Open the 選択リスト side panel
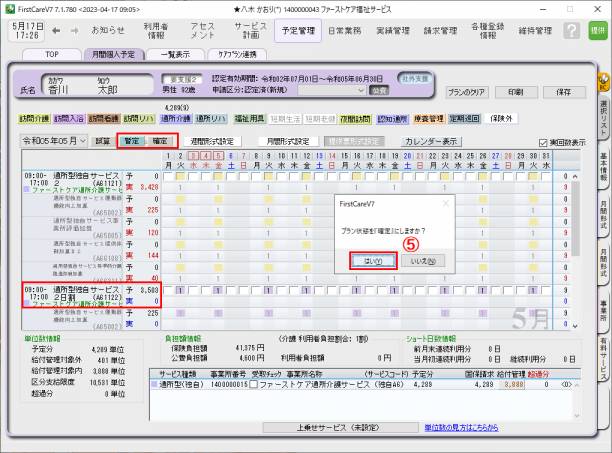612x453 pixels. point(603,118)
